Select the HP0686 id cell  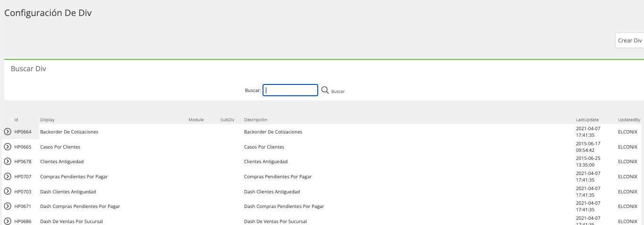(x=23, y=221)
